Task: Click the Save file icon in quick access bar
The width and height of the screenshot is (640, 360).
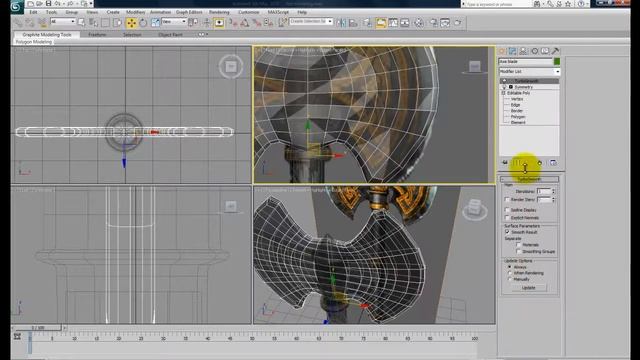Action: (x=48, y=4)
